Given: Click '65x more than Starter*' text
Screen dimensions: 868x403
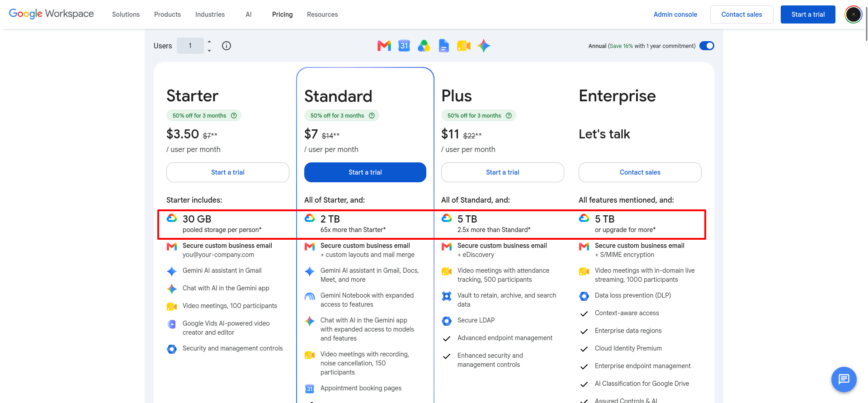Looking at the screenshot, I should (x=353, y=230).
